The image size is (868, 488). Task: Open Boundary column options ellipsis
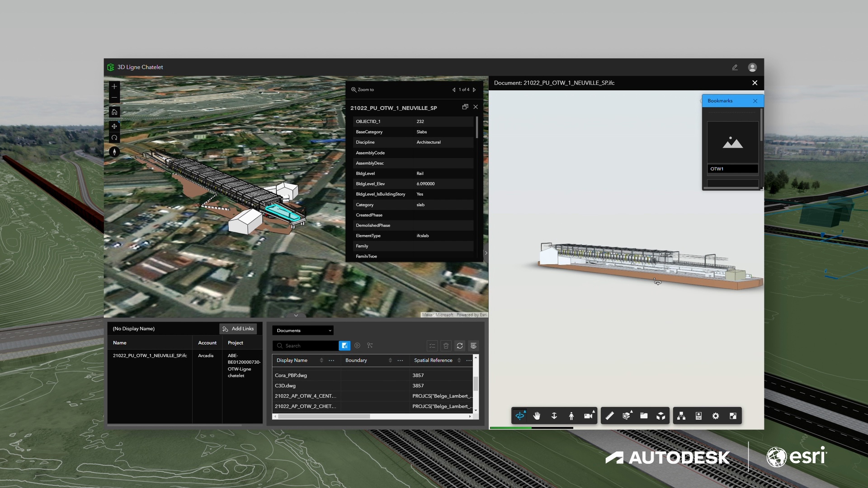(x=400, y=360)
